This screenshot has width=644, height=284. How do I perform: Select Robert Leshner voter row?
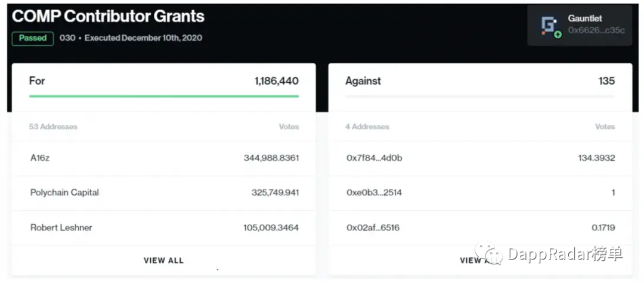click(163, 227)
